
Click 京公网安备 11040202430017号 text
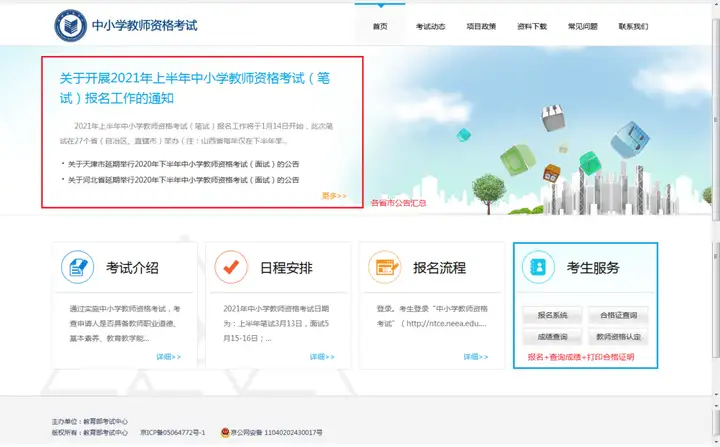click(x=276, y=433)
